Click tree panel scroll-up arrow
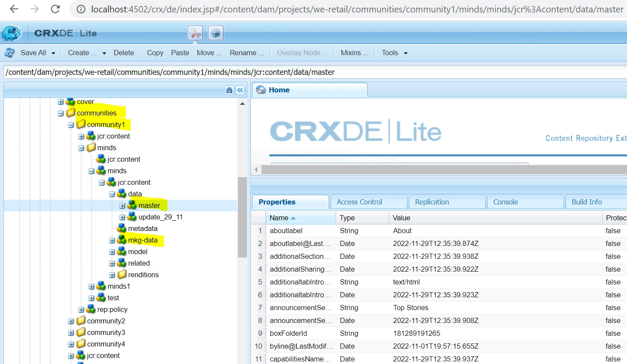The height and width of the screenshot is (364, 627). point(242,104)
